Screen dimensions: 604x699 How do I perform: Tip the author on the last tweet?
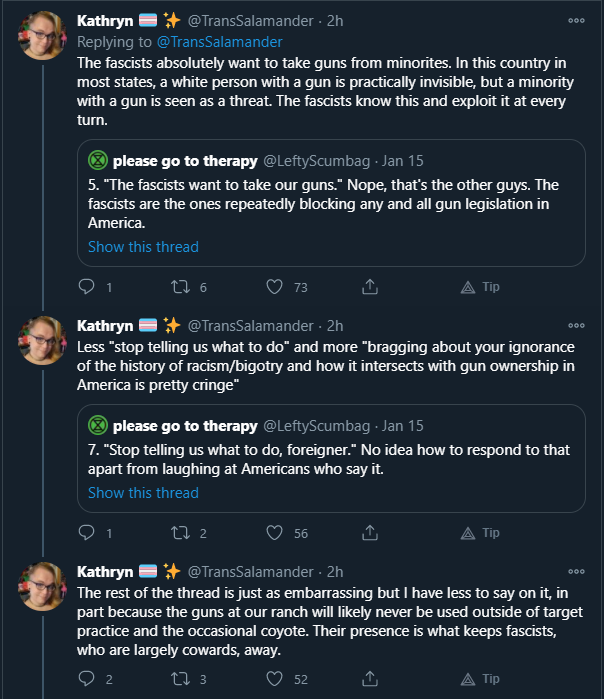480,678
